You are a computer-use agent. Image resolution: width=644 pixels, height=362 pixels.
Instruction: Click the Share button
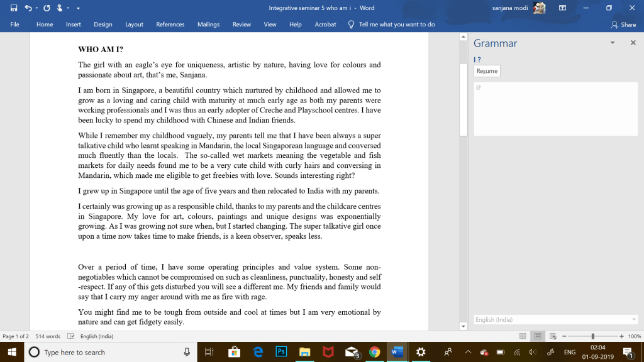[623, 25]
